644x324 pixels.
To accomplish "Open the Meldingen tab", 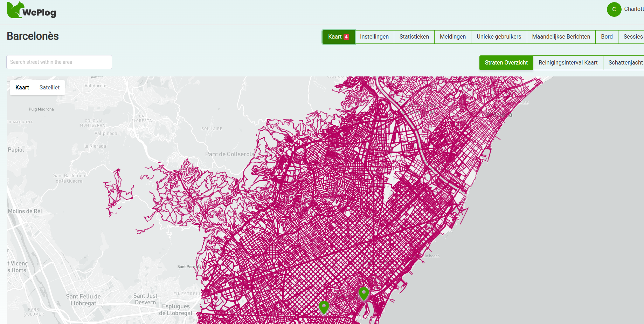I will (452, 37).
